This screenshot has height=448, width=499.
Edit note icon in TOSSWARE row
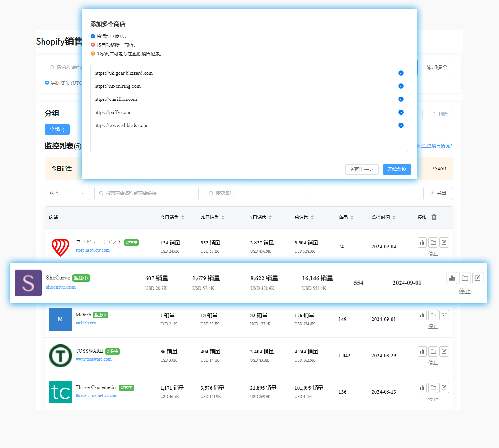(x=444, y=351)
